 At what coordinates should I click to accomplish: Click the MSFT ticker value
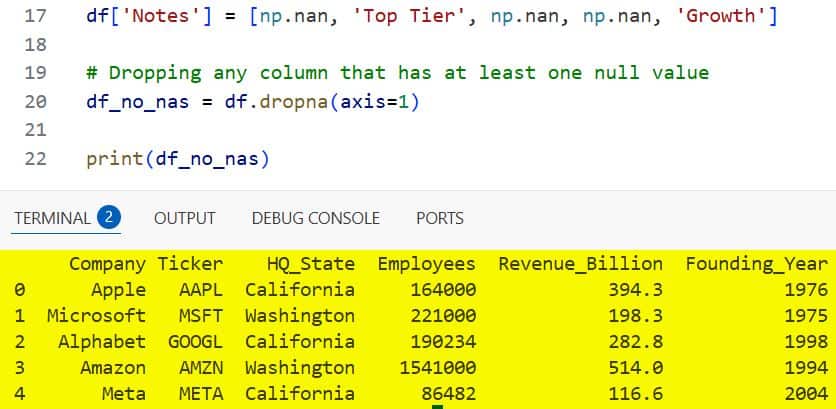coord(201,316)
